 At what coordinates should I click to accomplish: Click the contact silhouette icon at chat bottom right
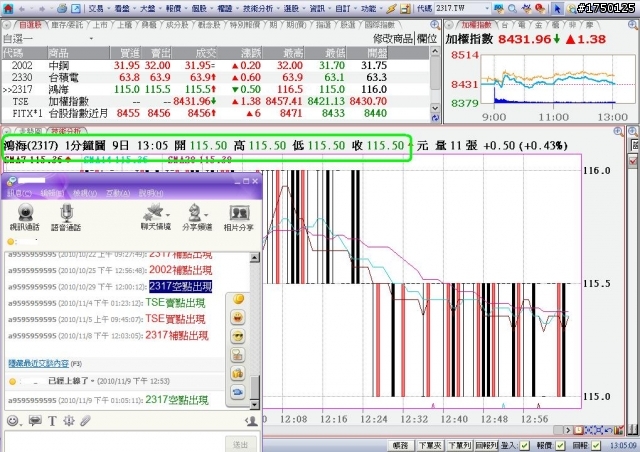tap(251, 421)
